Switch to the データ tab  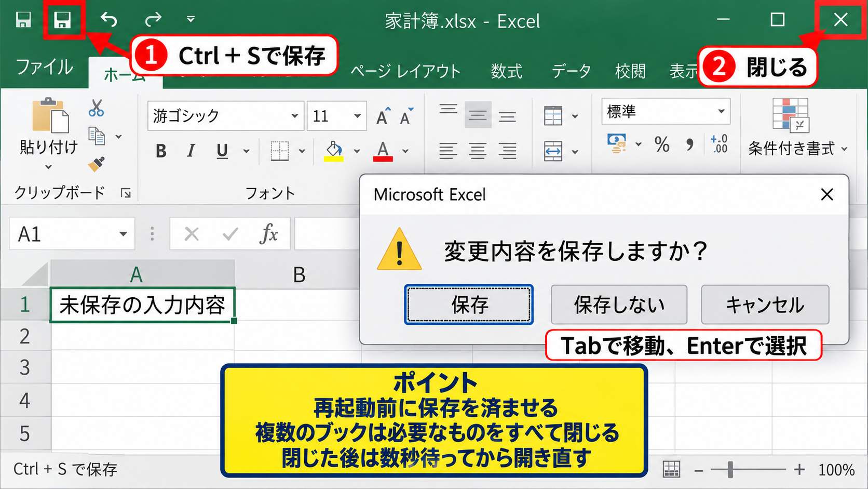pos(571,71)
